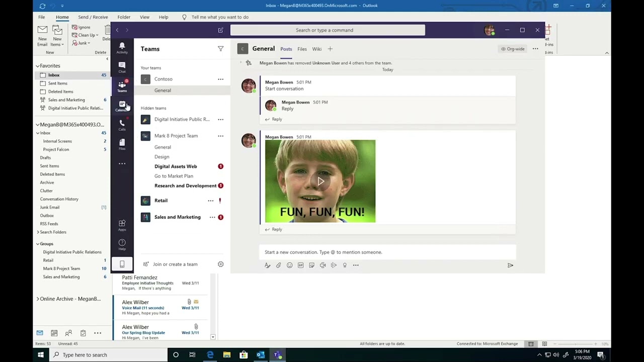Reply to the FUN video post

click(x=274, y=229)
